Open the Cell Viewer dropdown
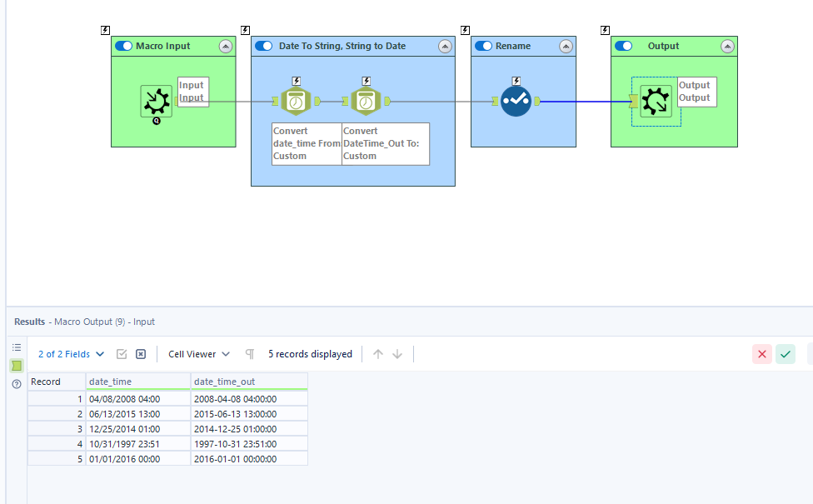The width and height of the screenshot is (813, 504). [198, 354]
